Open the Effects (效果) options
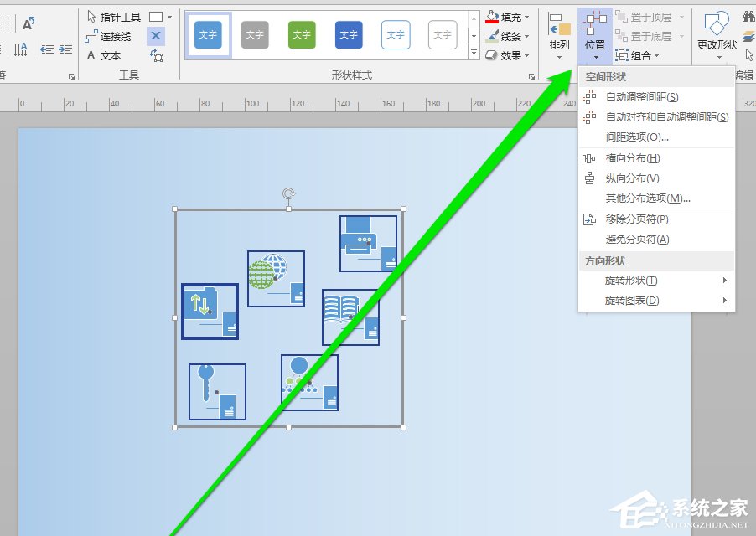Image resolution: width=756 pixels, height=536 pixels. [x=510, y=55]
